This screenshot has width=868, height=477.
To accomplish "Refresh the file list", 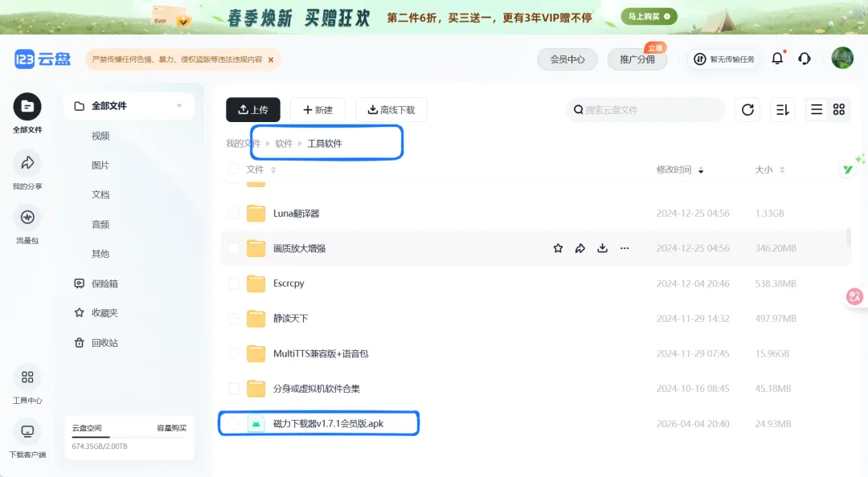I will click(748, 109).
